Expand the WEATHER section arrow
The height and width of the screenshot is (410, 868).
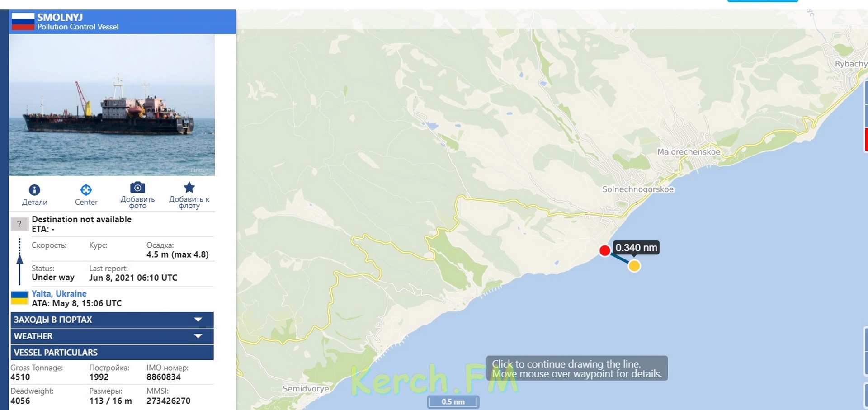click(x=198, y=336)
